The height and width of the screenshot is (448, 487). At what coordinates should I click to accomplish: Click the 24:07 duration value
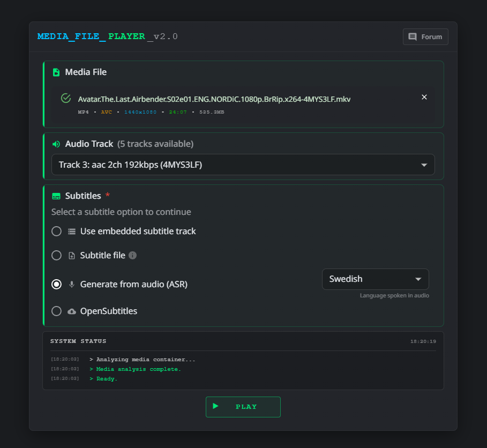[178, 112]
